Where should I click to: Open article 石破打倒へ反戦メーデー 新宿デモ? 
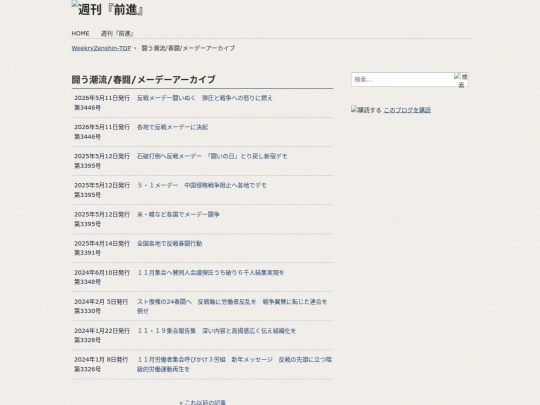click(x=212, y=156)
